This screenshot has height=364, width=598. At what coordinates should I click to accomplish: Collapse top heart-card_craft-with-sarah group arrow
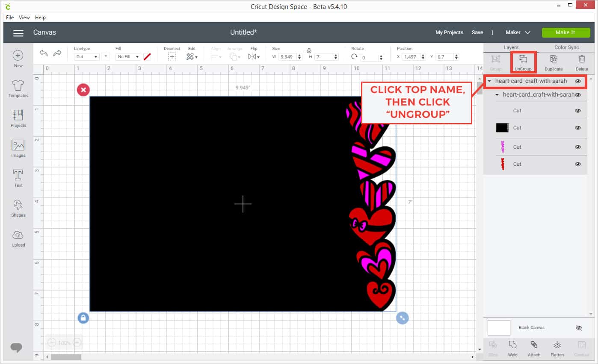(x=489, y=81)
